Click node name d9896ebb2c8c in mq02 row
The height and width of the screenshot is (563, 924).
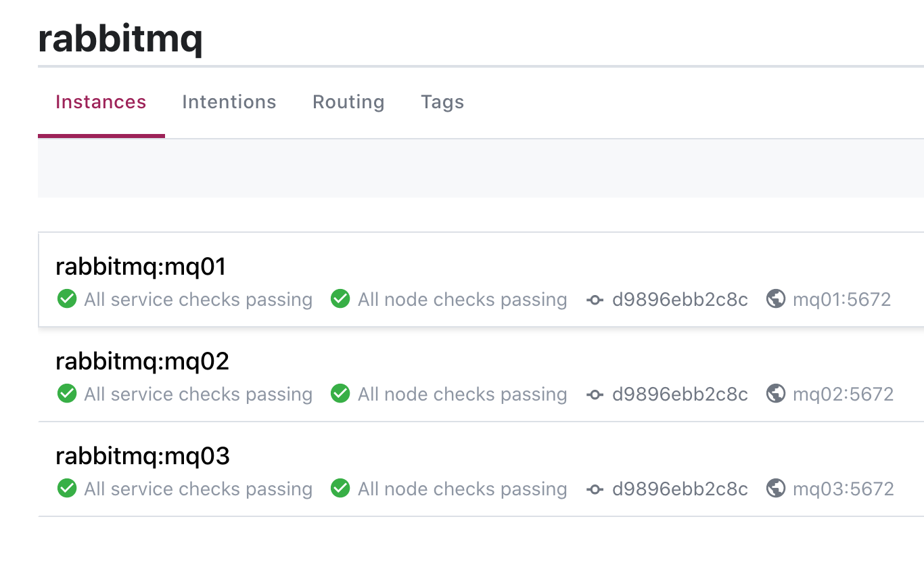(x=680, y=394)
